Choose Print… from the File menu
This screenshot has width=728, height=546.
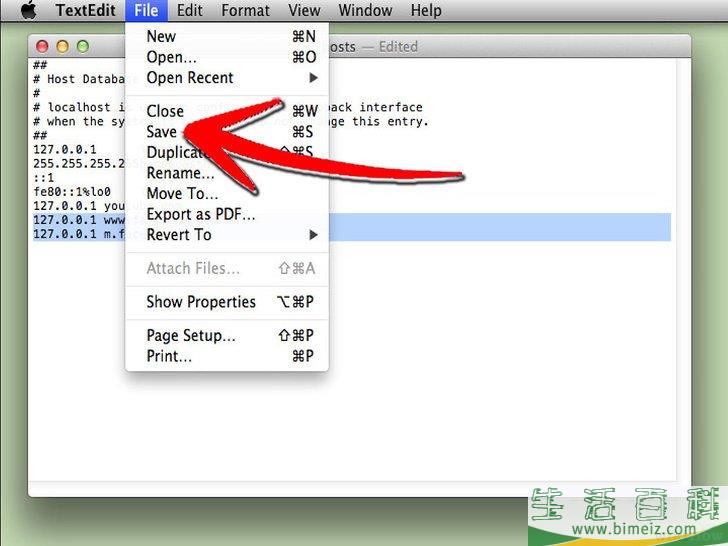point(227,356)
